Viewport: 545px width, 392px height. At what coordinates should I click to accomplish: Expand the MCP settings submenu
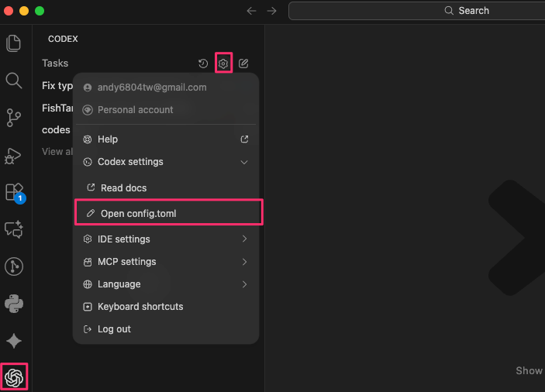[x=244, y=262]
